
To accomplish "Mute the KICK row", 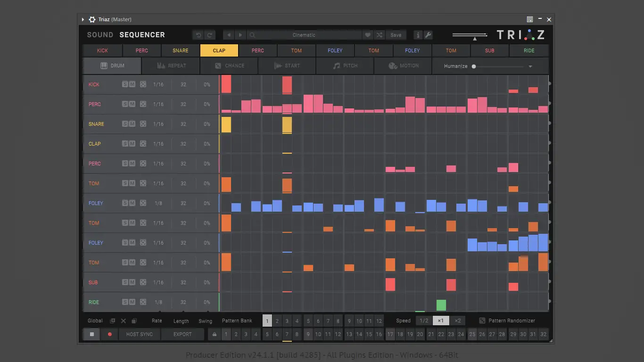I will (132, 84).
